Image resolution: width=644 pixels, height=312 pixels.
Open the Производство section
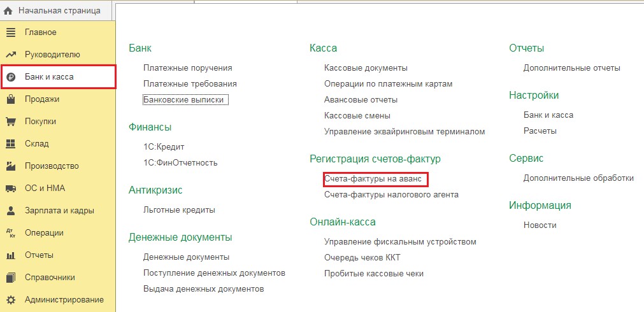[x=58, y=166]
